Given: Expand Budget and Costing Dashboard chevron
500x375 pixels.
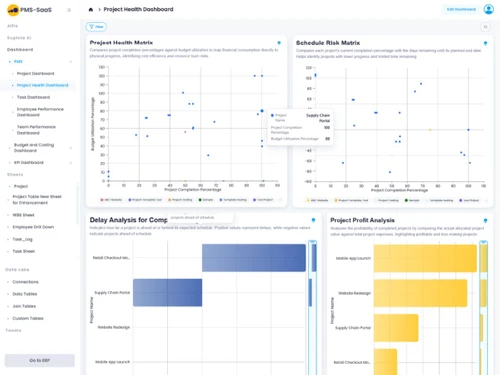Looking at the screenshot, I should [71, 148].
